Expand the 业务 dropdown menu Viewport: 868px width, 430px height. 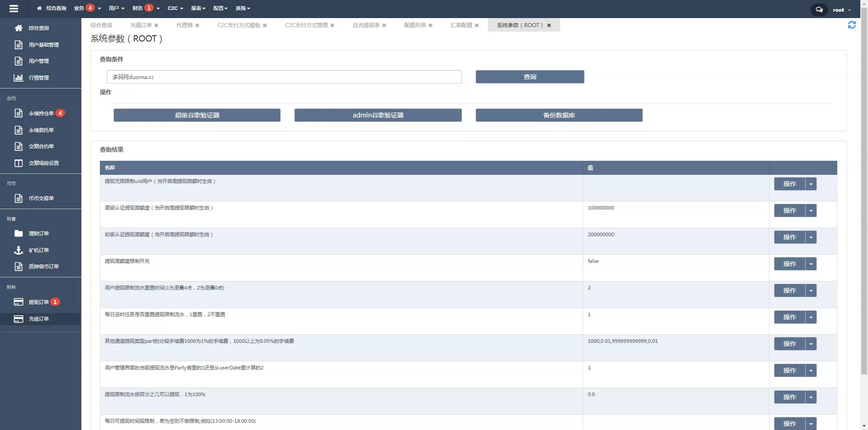(87, 8)
